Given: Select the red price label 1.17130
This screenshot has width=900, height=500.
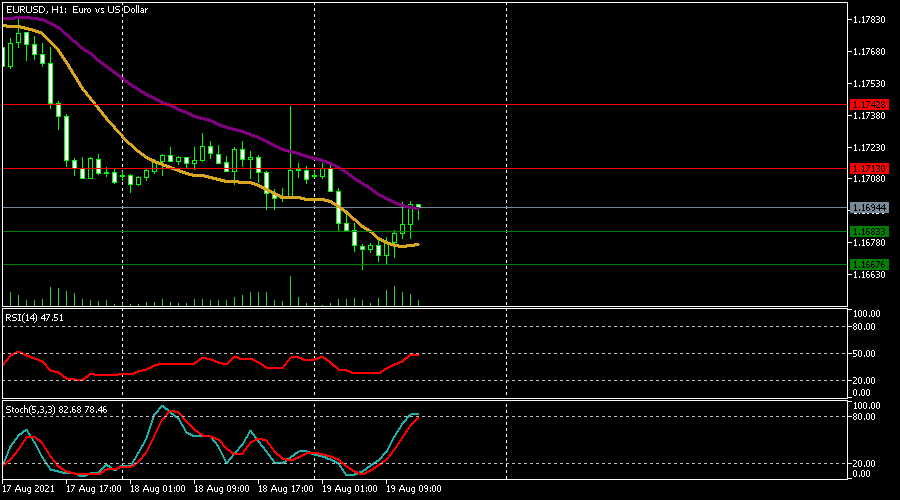Looking at the screenshot, I should (869, 169).
